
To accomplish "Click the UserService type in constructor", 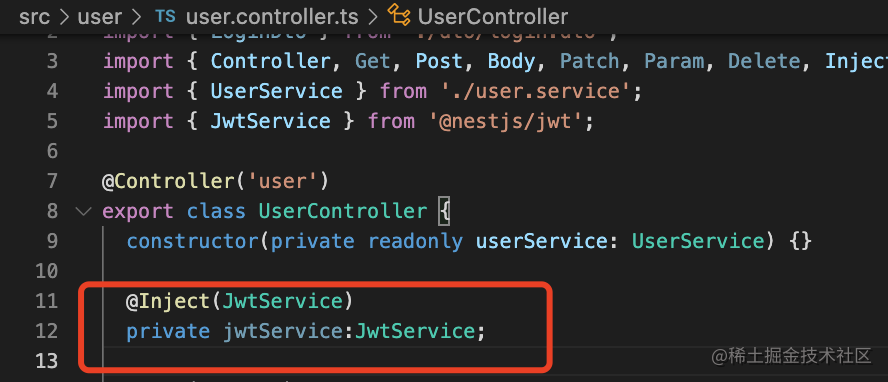I will click(698, 242).
